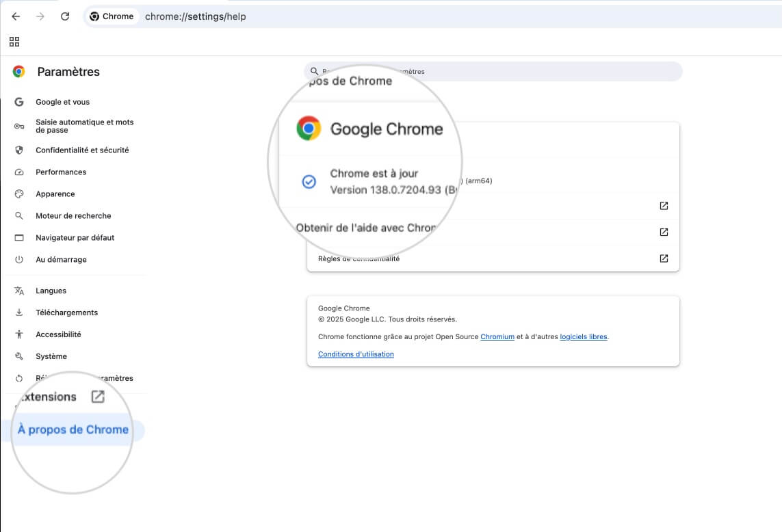Reload the page with the refresh icon
Screen dimensions: 782x532
[65, 16]
